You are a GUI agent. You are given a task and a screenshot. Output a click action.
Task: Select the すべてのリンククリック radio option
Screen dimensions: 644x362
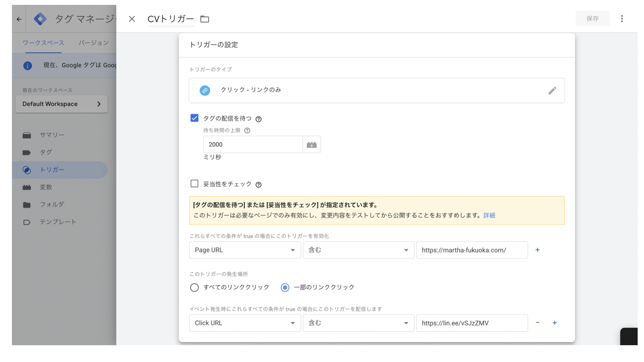194,287
